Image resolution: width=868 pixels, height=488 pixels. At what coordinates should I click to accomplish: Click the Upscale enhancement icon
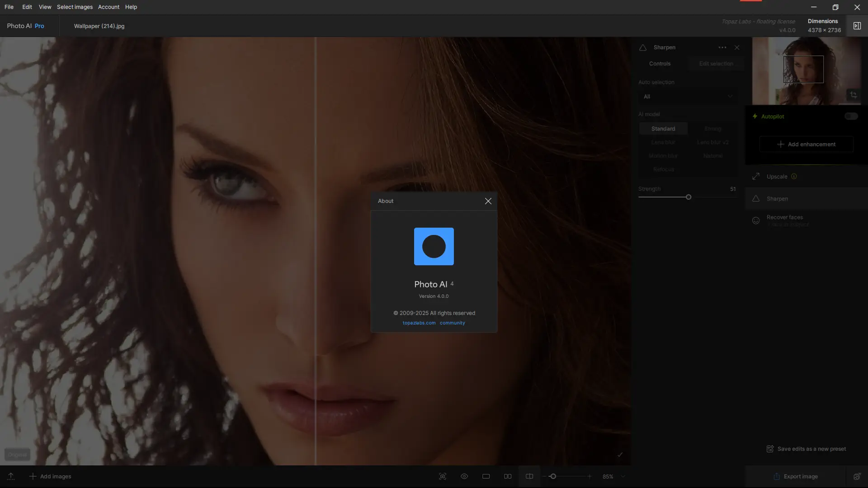point(756,176)
